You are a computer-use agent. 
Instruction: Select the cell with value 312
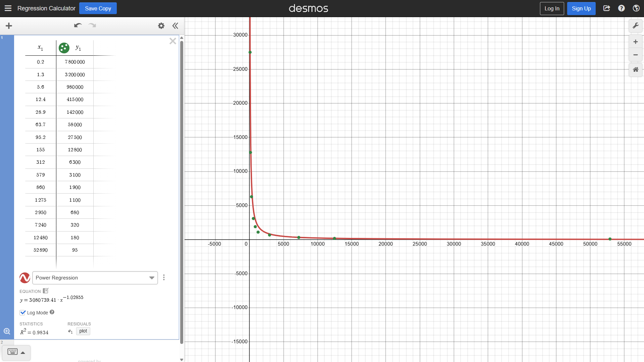point(41,162)
